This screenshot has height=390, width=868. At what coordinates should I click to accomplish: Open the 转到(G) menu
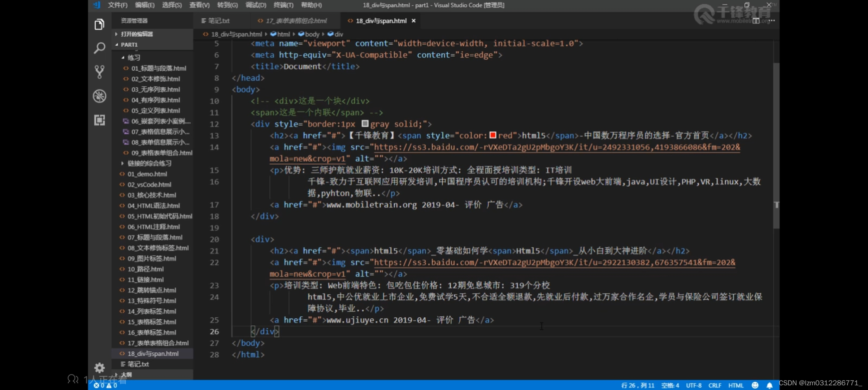[x=227, y=5]
